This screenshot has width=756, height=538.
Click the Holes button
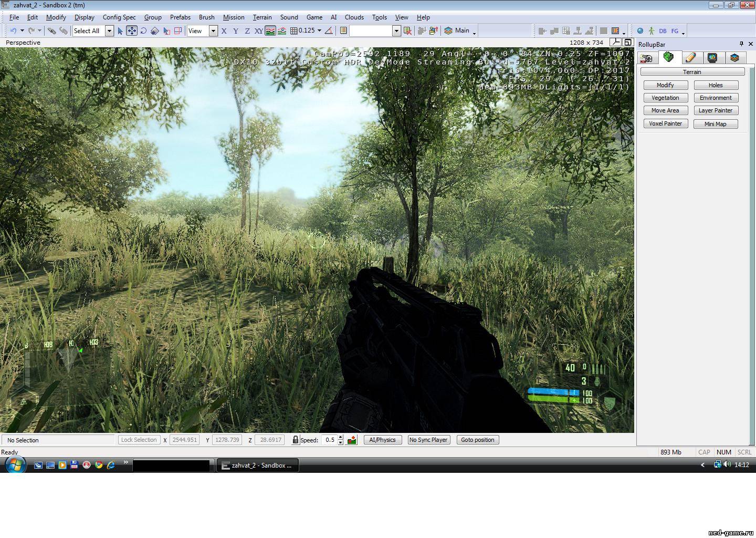tap(716, 85)
